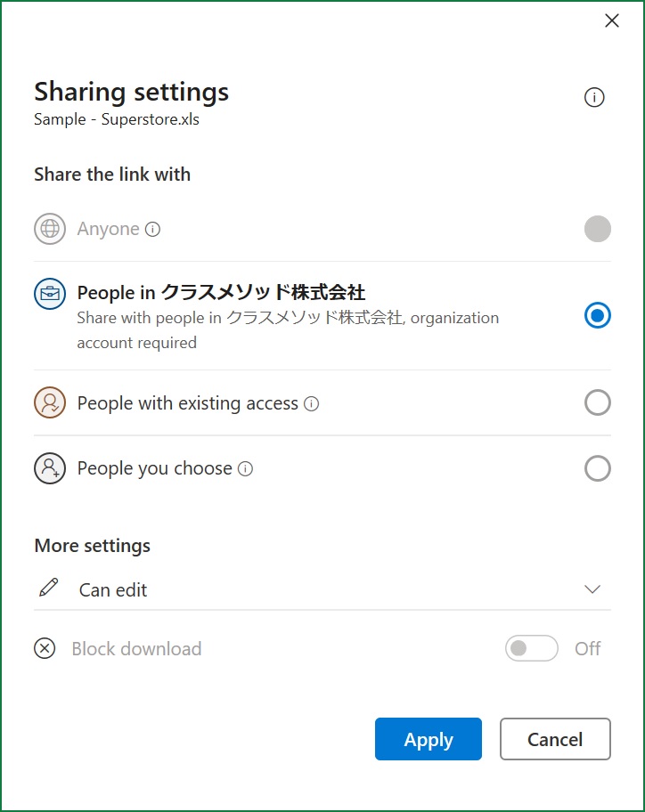
Task: Click the info icon beside Anyone
Action: [152, 229]
